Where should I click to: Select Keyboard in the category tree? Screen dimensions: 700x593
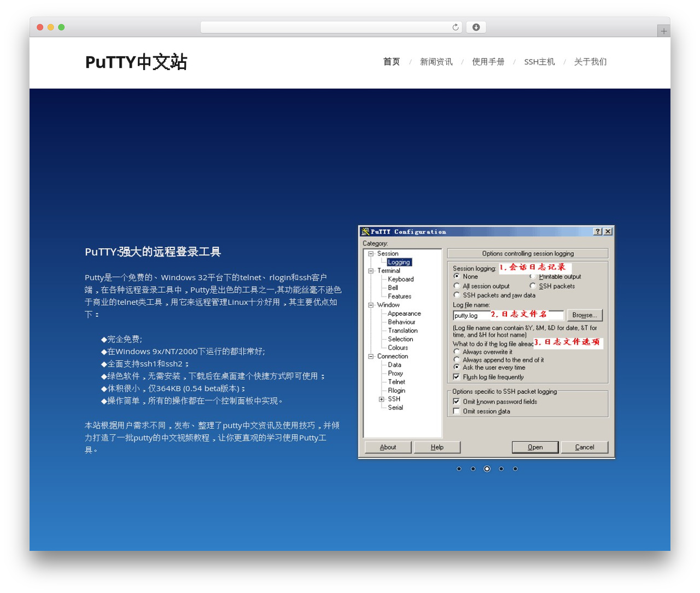(x=400, y=280)
